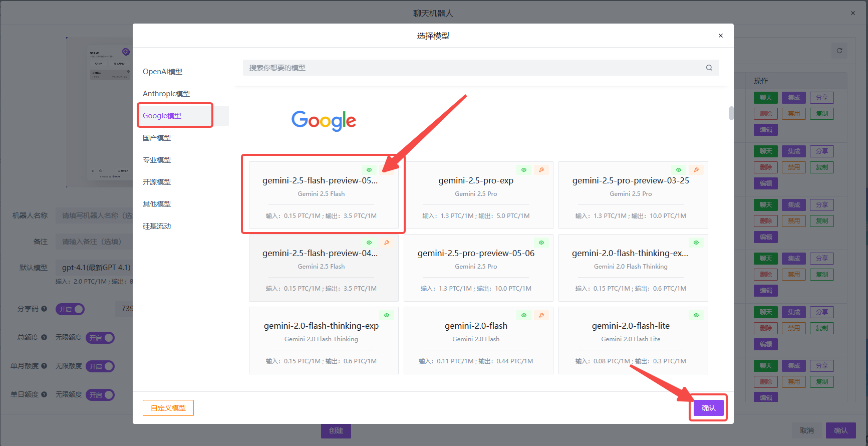Viewport: 868px width, 446px height.
Task: Click the 自定义模型 button
Action: (168, 408)
